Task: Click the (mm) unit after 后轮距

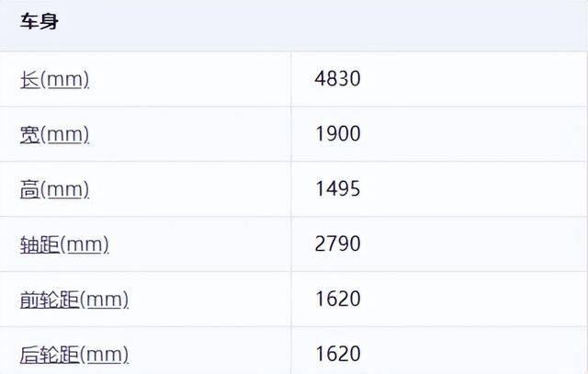Action: (x=105, y=354)
